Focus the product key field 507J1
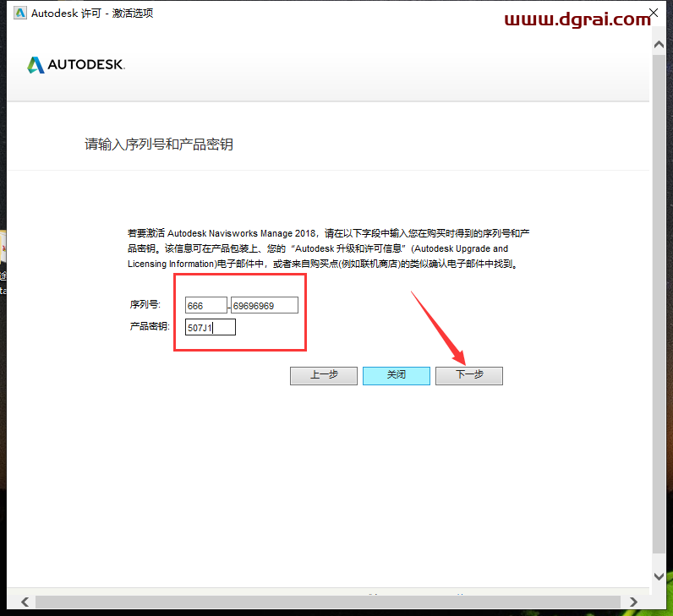The height and width of the screenshot is (616, 673). click(211, 327)
